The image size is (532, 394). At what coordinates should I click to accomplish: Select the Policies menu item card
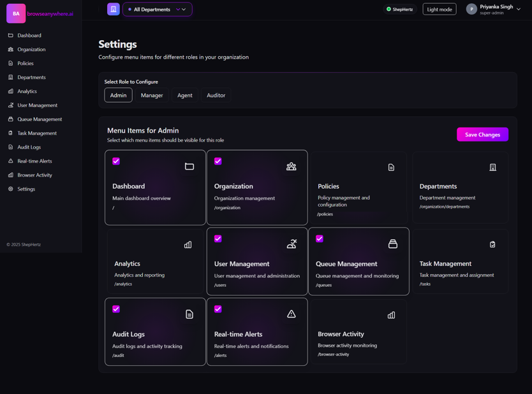(358, 187)
